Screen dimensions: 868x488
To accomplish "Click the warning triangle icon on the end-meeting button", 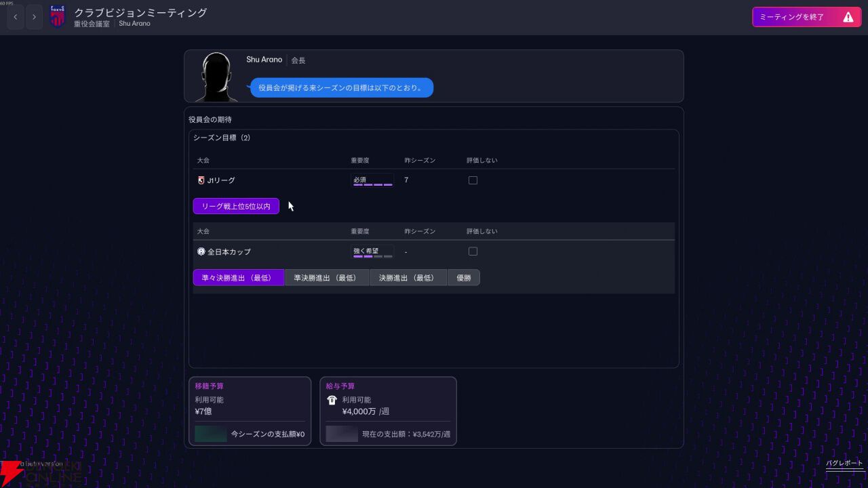I will (848, 17).
